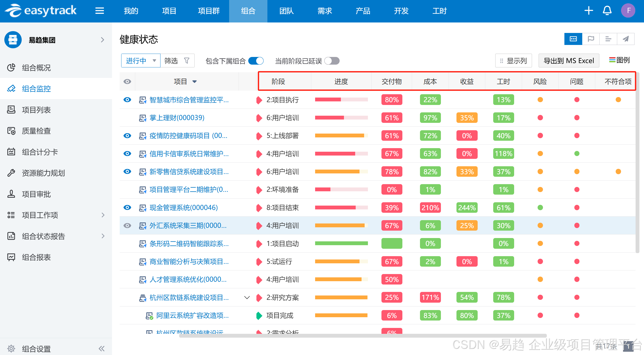Switch to the paper plane view icon

pyautogui.click(x=626, y=39)
